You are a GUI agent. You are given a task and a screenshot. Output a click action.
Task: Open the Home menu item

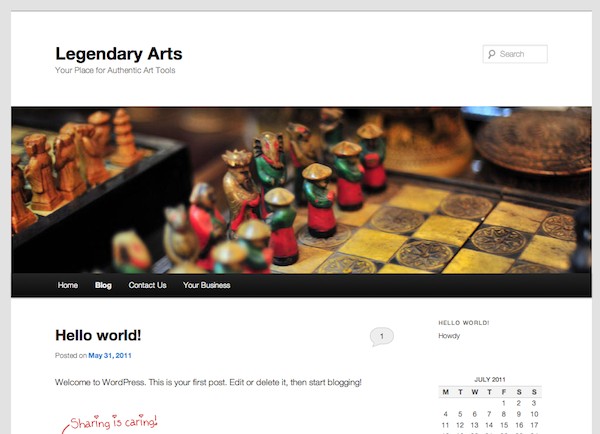68,285
